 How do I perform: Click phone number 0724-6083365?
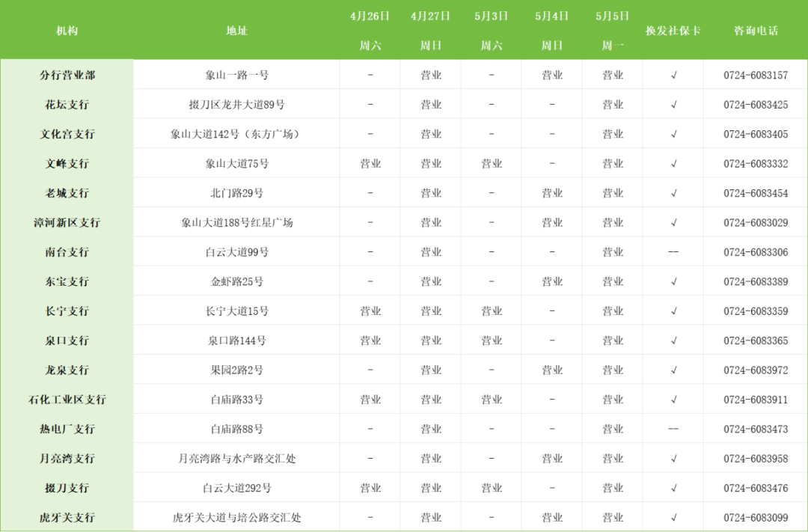(x=756, y=340)
